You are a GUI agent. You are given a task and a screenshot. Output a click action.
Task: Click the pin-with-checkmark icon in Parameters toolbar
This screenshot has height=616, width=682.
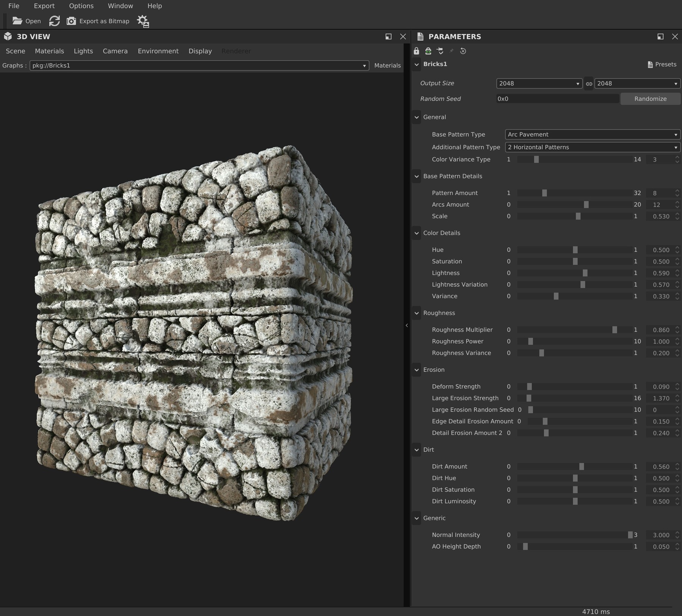click(x=440, y=51)
